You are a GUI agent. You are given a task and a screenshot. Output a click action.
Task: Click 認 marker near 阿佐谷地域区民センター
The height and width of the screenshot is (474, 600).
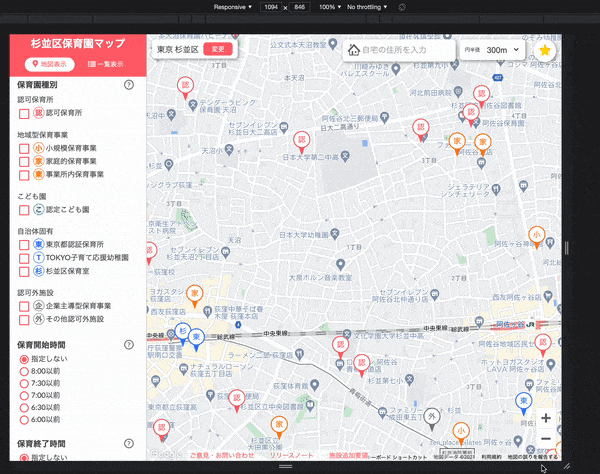pyautogui.click(x=543, y=345)
